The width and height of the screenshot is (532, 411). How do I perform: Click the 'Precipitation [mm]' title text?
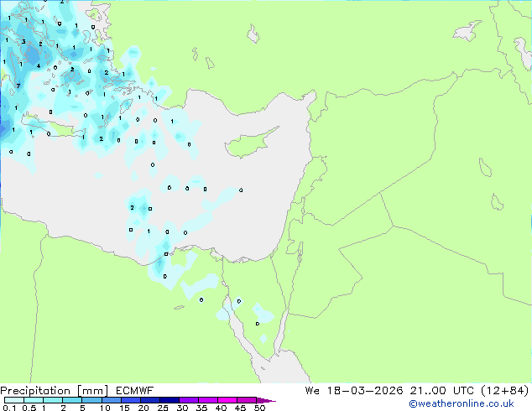(x=55, y=391)
